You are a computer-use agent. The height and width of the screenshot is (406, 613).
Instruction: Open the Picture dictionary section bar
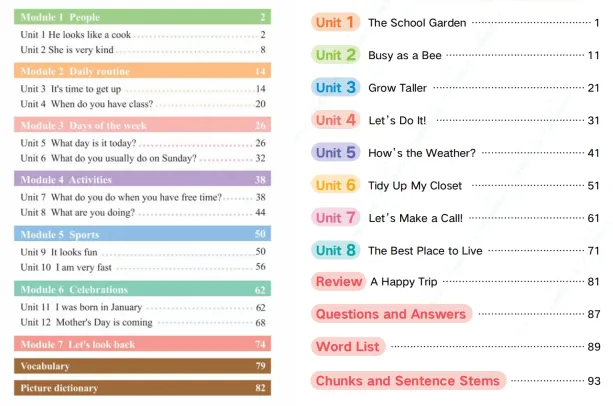click(142, 387)
